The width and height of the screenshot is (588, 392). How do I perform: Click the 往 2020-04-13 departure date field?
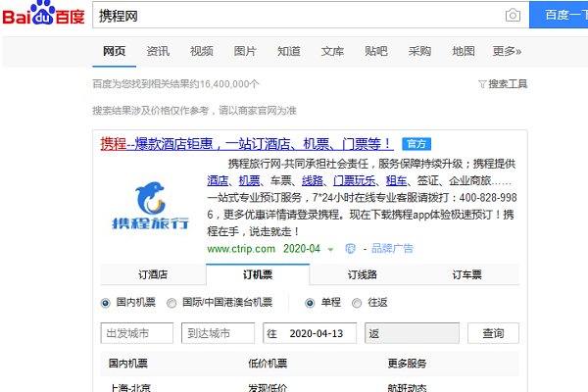click(x=310, y=333)
